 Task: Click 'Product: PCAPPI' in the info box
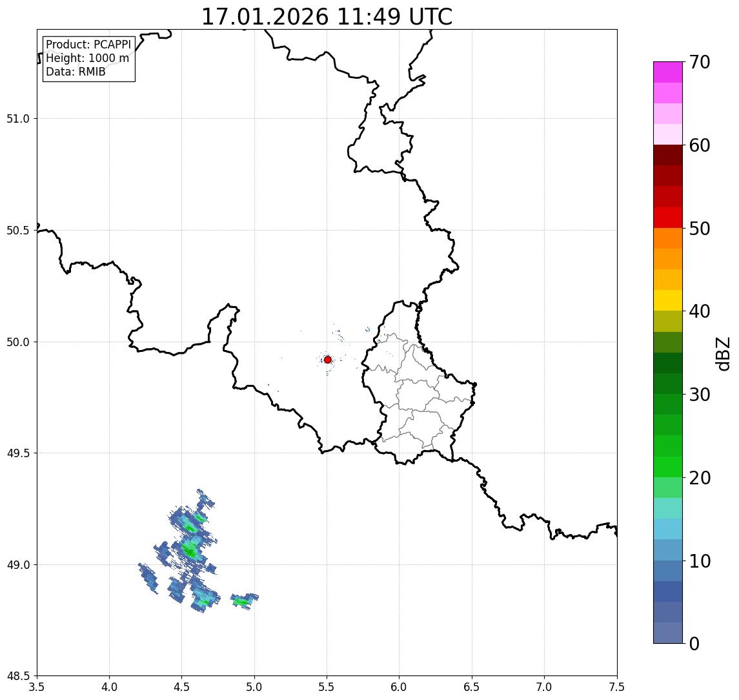(88, 45)
